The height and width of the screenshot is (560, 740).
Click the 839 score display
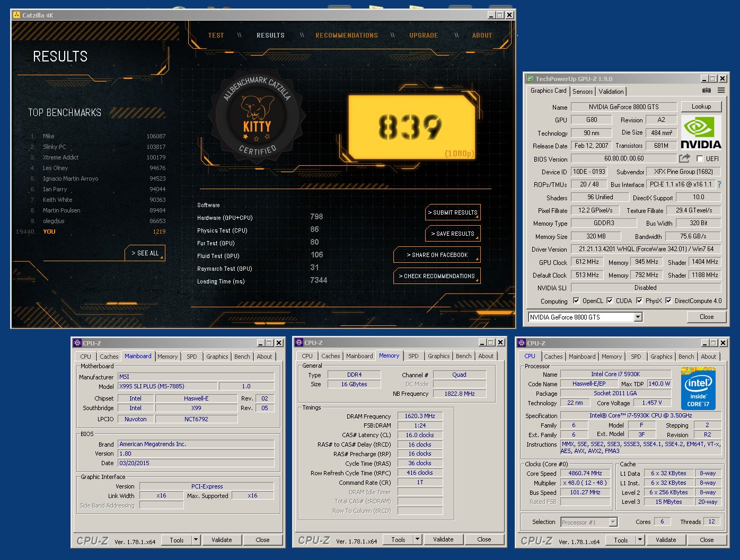(x=411, y=127)
